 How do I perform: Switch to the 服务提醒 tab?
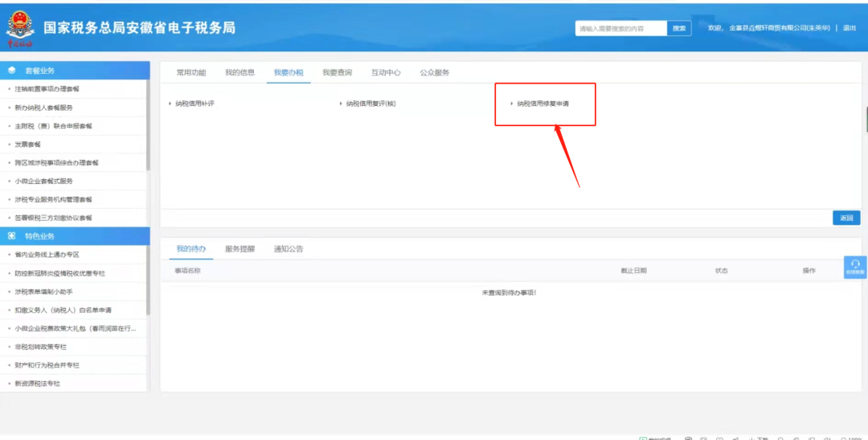coord(240,249)
